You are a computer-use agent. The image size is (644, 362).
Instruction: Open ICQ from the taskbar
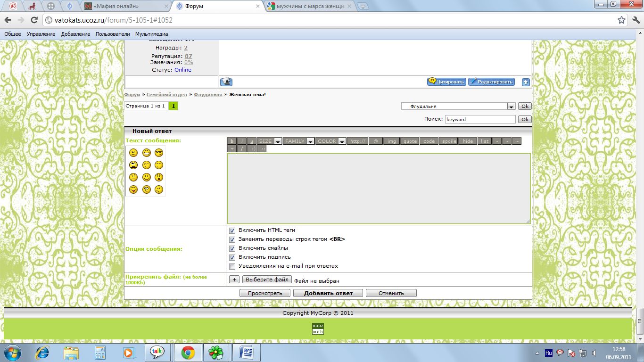coord(216,352)
